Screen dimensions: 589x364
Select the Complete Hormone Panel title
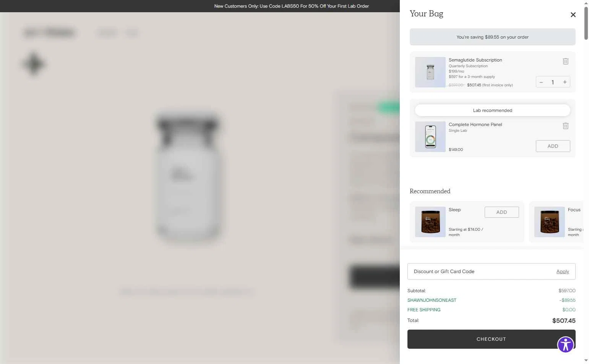(475, 125)
